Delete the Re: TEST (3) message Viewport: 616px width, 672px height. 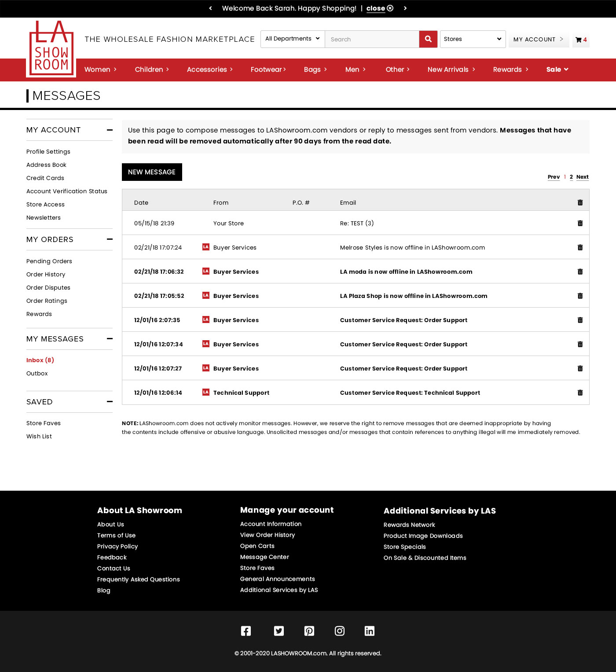tap(580, 223)
